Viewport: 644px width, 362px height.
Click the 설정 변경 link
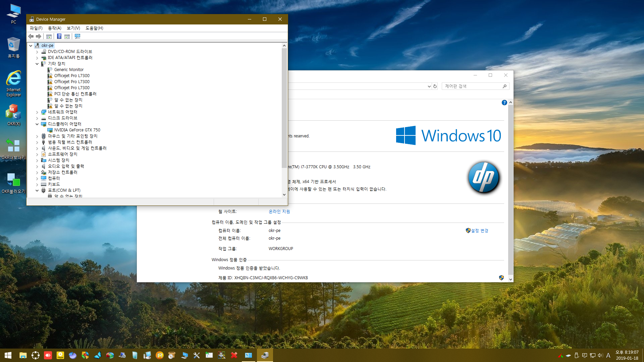[x=479, y=231]
